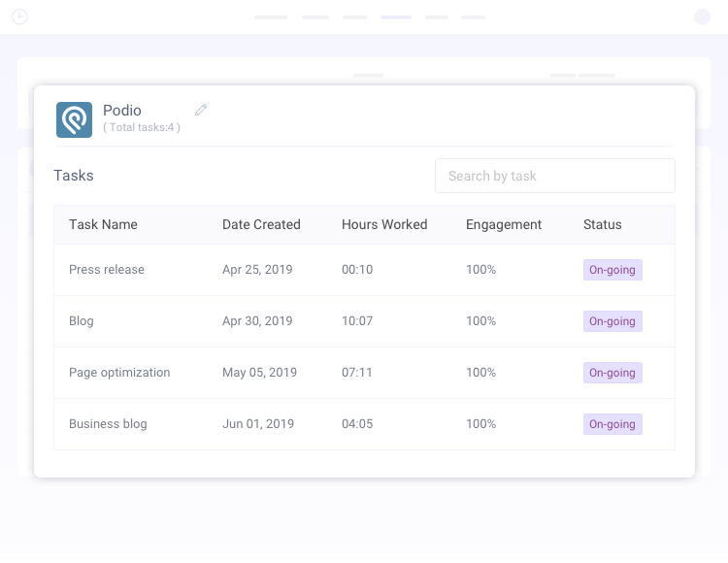728x563 pixels.
Task: Click the Engagement column header
Action: (504, 224)
